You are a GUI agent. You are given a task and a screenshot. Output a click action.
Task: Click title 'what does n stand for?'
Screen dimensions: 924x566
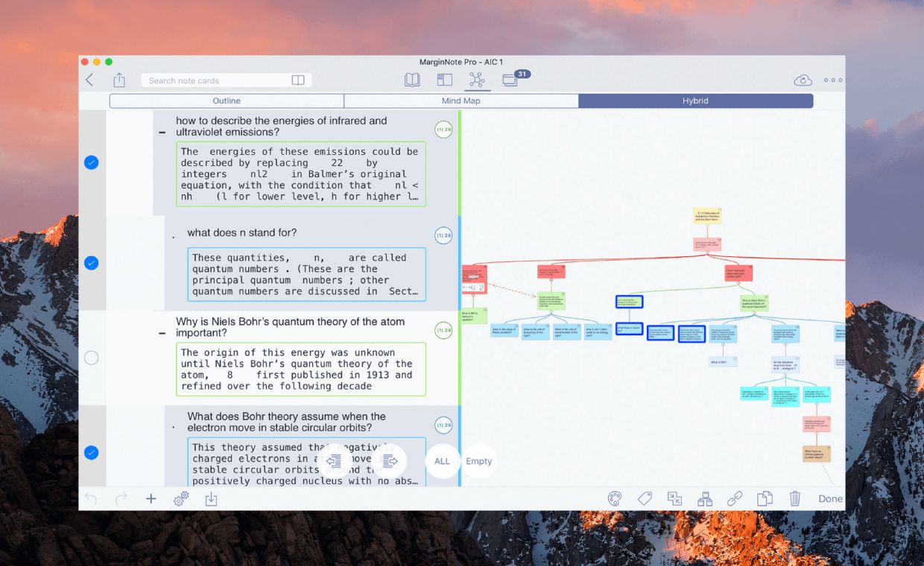(241, 232)
